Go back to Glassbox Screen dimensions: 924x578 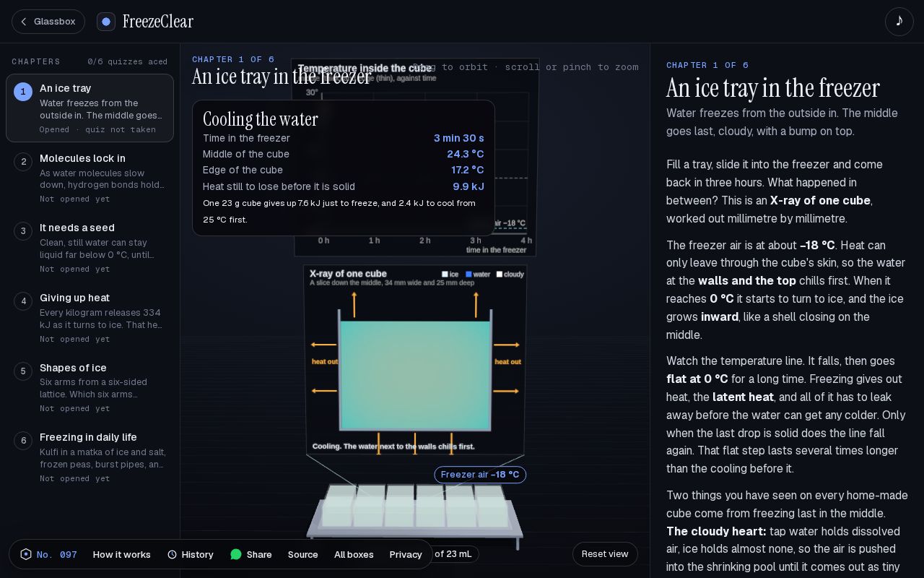[x=48, y=22]
